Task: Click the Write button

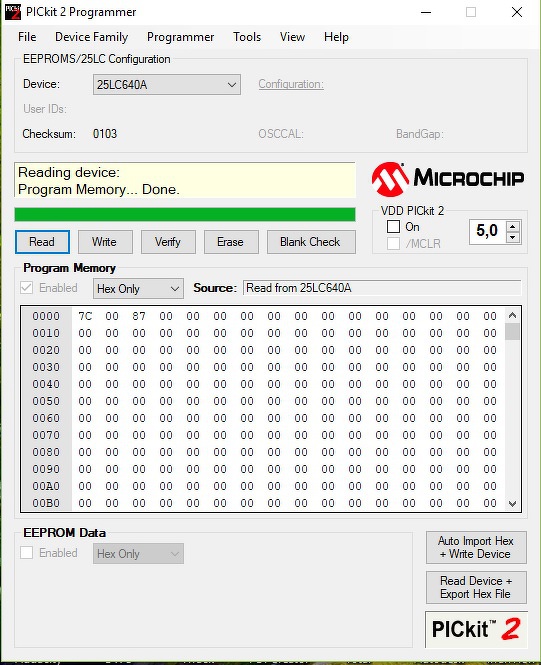Action: point(105,242)
